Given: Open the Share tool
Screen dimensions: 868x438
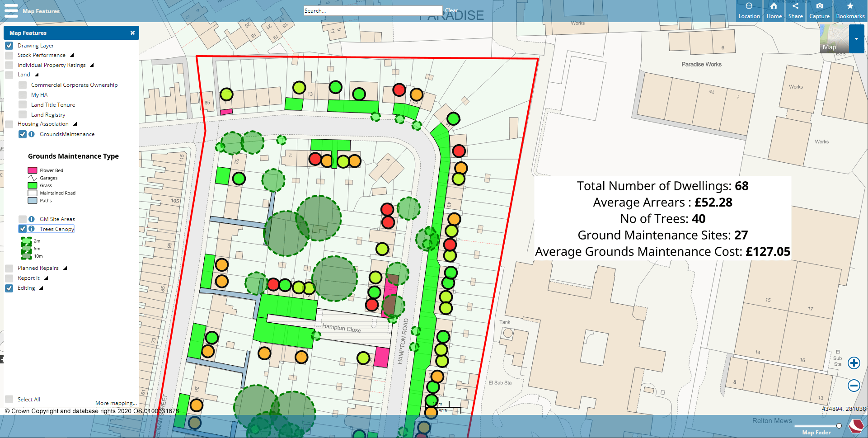Looking at the screenshot, I should [795, 6].
